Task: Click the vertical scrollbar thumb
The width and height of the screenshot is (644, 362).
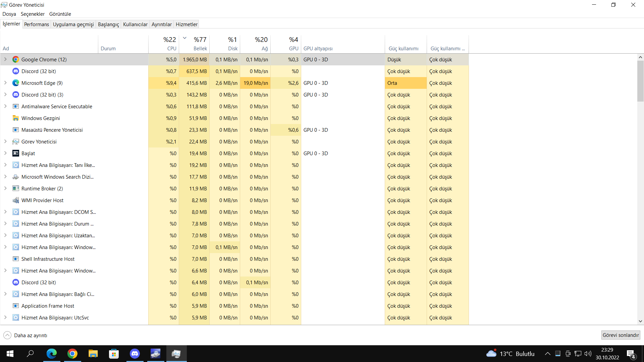Action: [x=640, y=81]
